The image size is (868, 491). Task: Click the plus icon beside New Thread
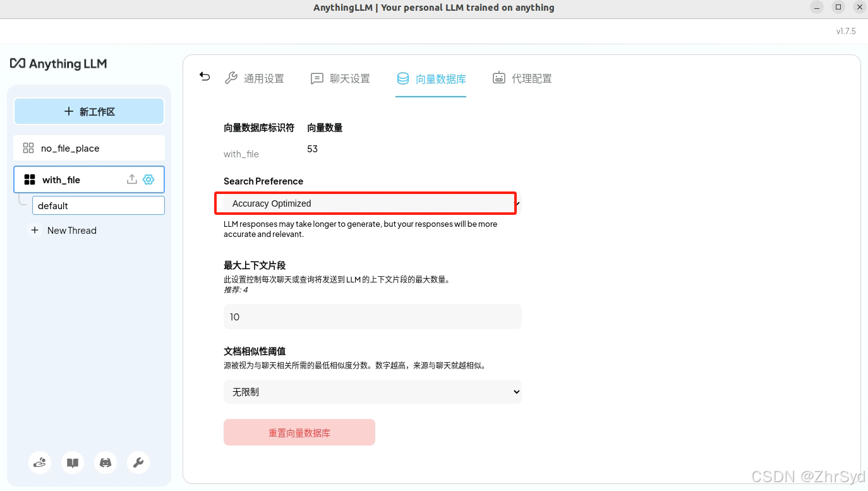(35, 231)
